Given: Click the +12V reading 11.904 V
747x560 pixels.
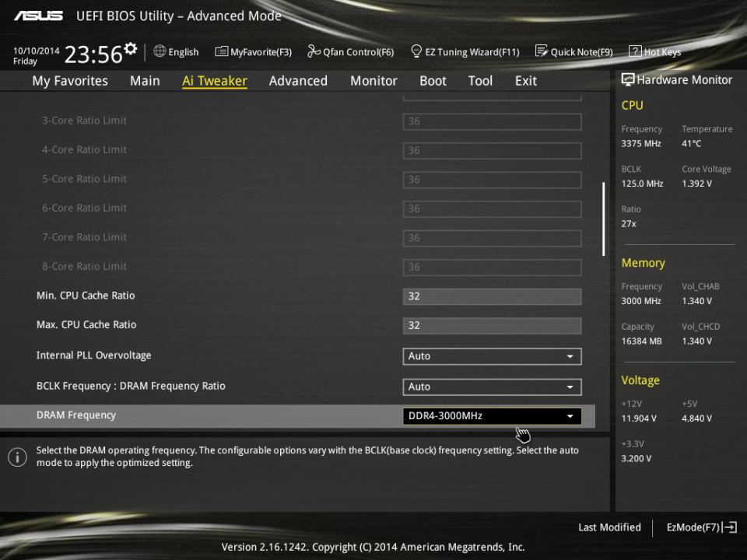Looking at the screenshot, I should pyautogui.click(x=639, y=418).
